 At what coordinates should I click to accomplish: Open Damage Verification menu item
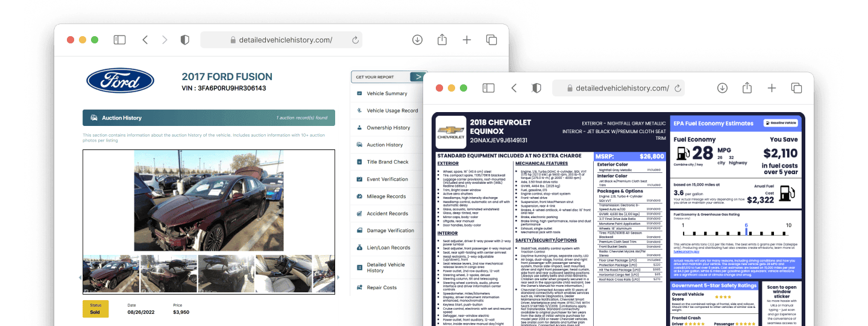coord(387,230)
